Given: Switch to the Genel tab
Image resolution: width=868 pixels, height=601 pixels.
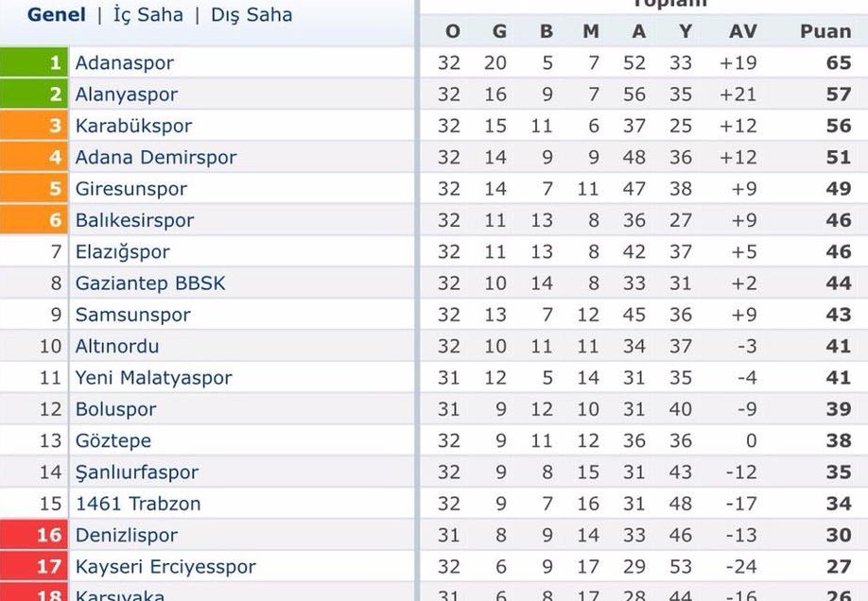Looking at the screenshot, I should point(56,15).
